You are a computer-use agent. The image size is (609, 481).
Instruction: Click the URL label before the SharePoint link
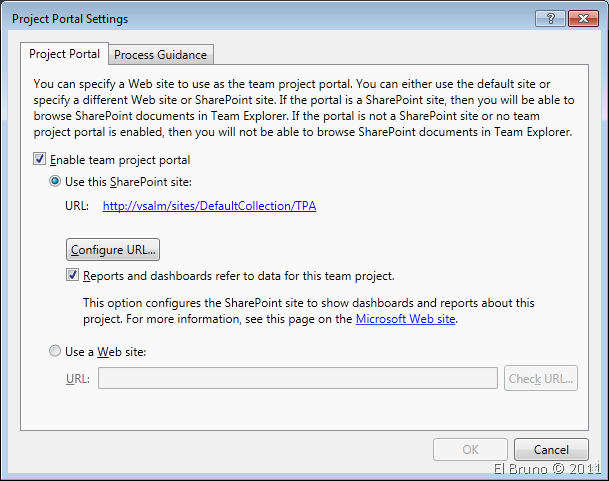click(x=76, y=207)
